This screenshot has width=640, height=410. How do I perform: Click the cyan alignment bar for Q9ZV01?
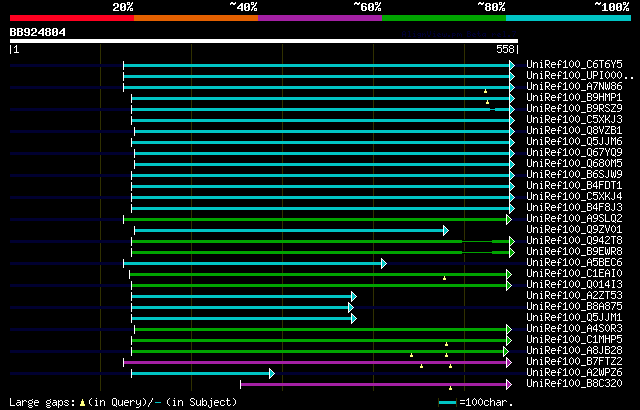[289, 230]
